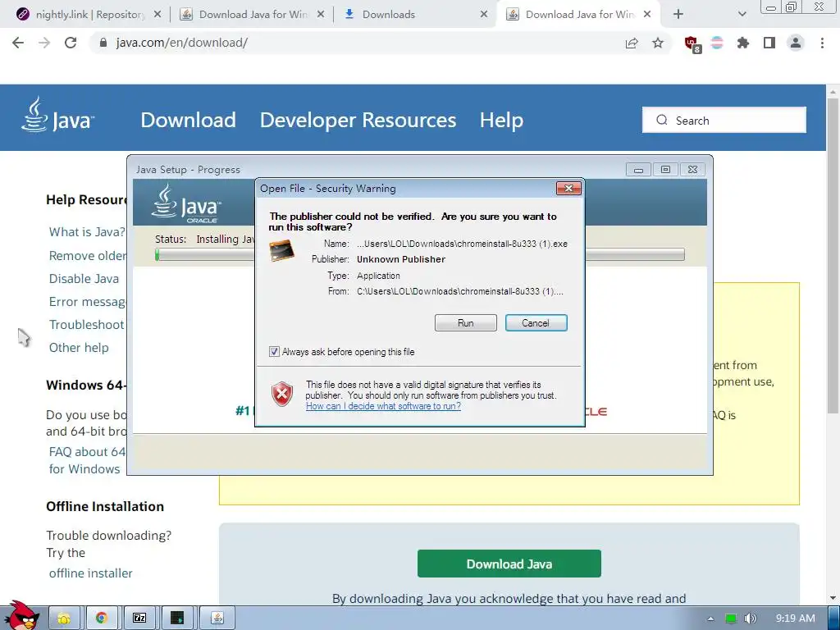840x630 pixels.
Task: Click the application file icon in the warning dialog
Action: 282,251
